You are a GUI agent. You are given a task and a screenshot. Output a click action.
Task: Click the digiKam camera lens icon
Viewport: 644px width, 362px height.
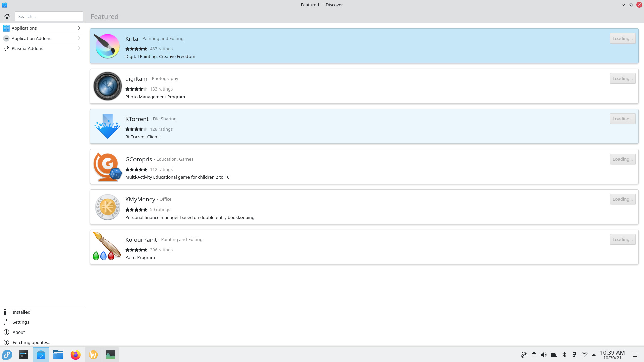pyautogui.click(x=107, y=86)
